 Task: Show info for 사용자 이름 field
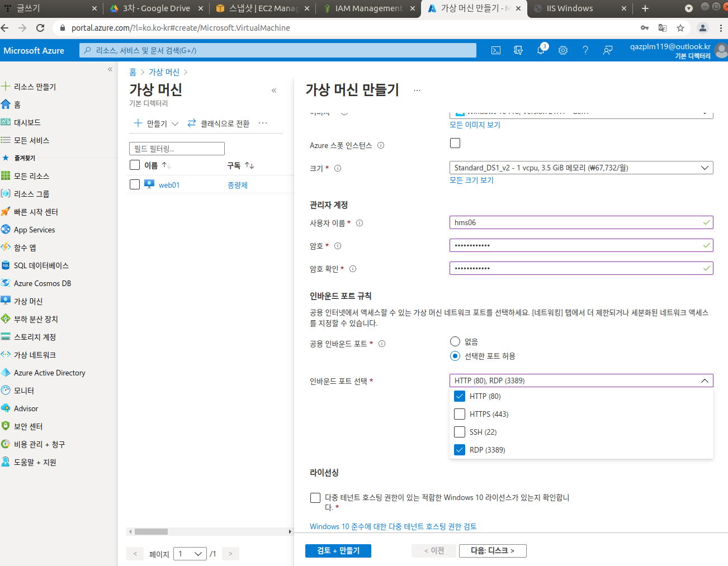point(360,223)
